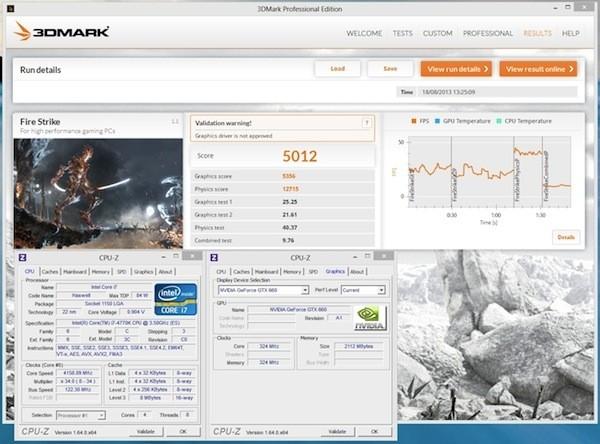Viewport: 600px width, 444px height.
Task: Select Graphics tab in left CPU-Z
Action: pyautogui.click(x=143, y=271)
